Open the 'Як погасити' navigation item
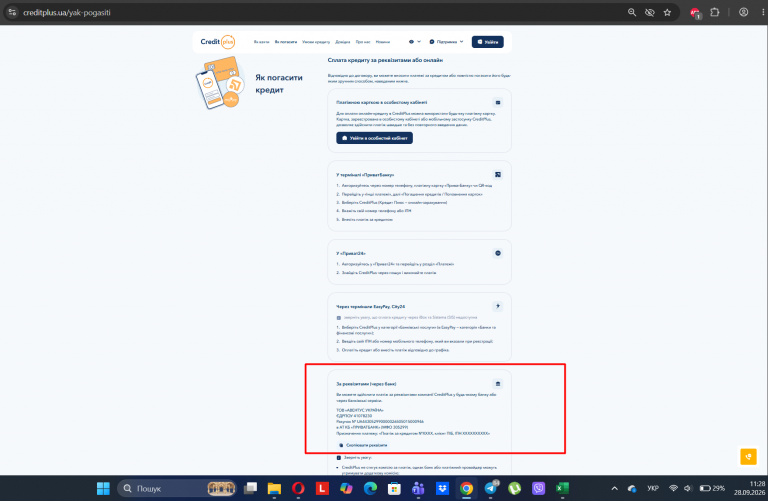Viewport: 768px width, 501px height. pos(286,42)
